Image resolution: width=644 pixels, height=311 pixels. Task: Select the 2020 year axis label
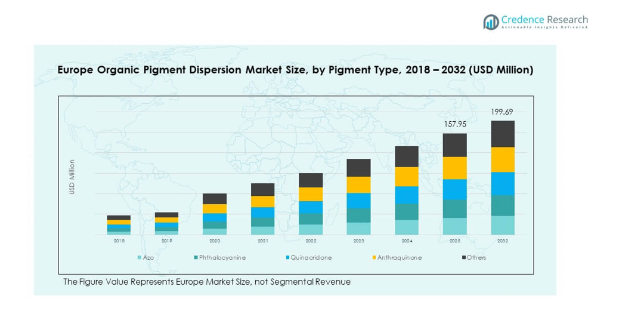[x=215, y=241]
